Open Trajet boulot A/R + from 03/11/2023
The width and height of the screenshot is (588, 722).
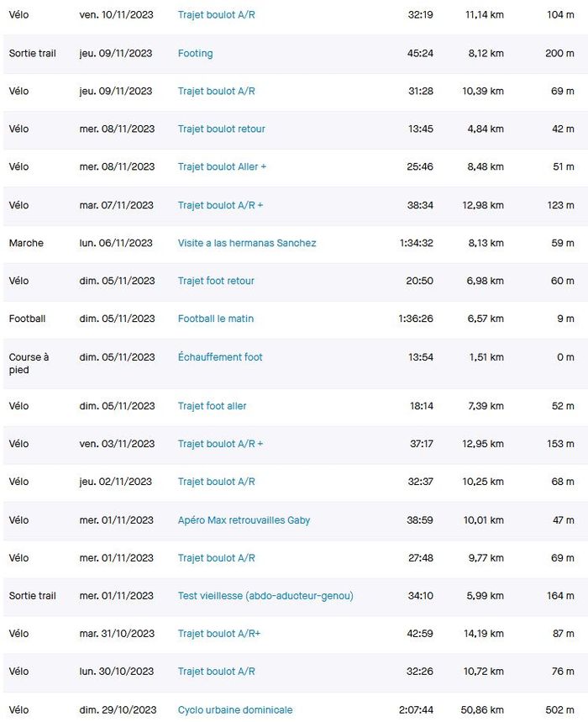click(x=220, y=444)
